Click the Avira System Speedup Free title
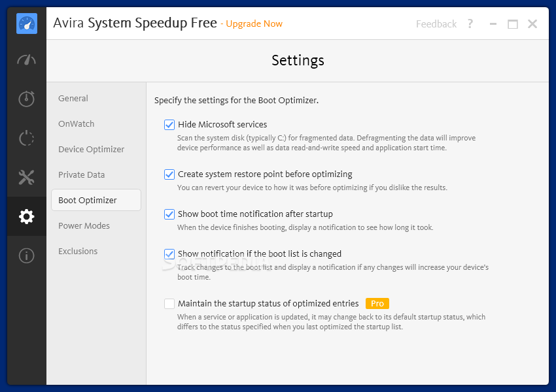This screenshot has width=556, height=392. (135, 23)
